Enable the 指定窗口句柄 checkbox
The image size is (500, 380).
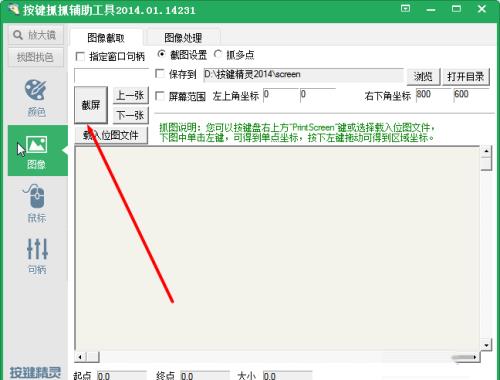point(80,57)
